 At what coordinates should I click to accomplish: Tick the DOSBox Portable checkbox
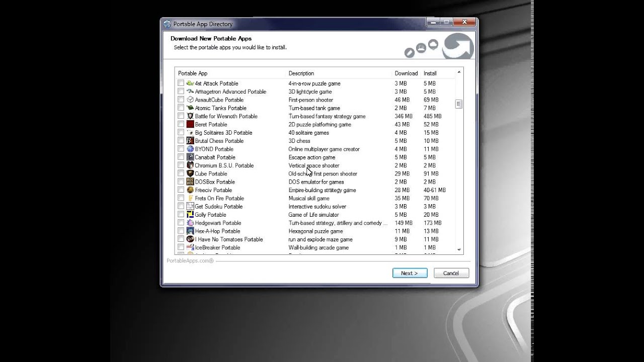tap(181, 182)
